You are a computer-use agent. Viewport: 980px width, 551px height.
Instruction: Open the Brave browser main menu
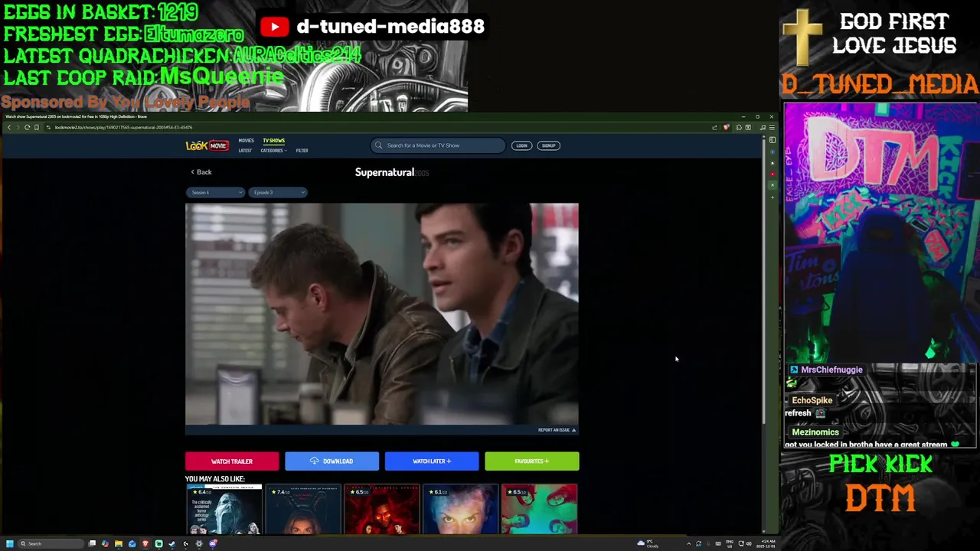(x=772, y=127)
